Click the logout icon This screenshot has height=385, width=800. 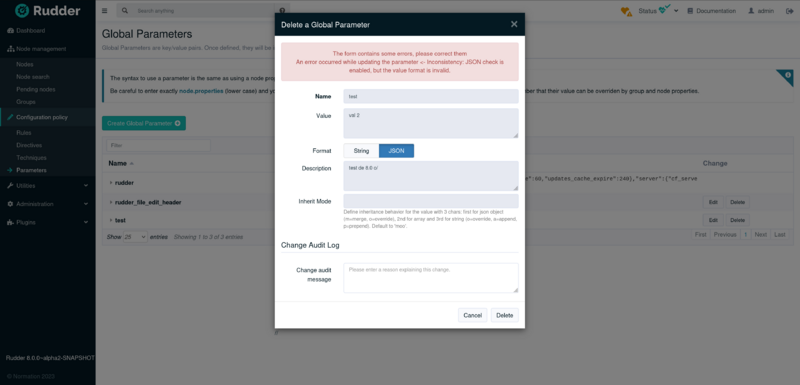[x=789, y=11]
